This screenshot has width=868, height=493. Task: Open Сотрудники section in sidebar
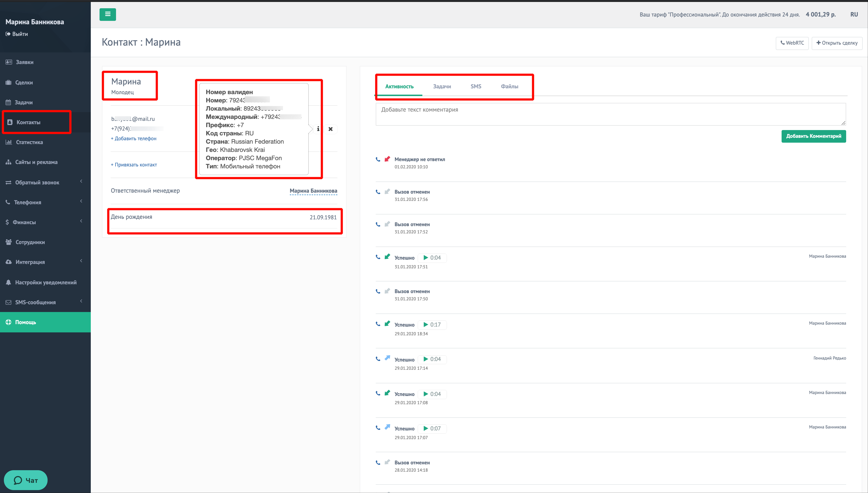point(30,242)
